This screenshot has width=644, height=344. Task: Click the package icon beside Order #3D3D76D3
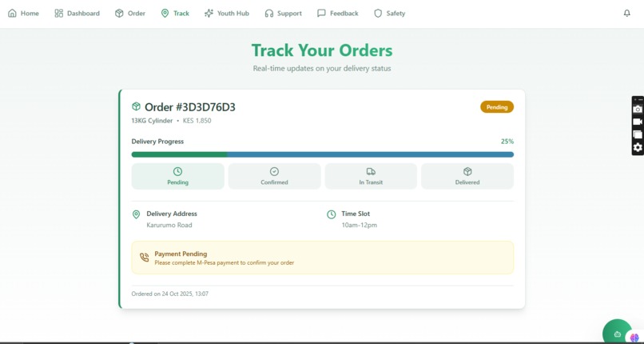tap(136, 107)
